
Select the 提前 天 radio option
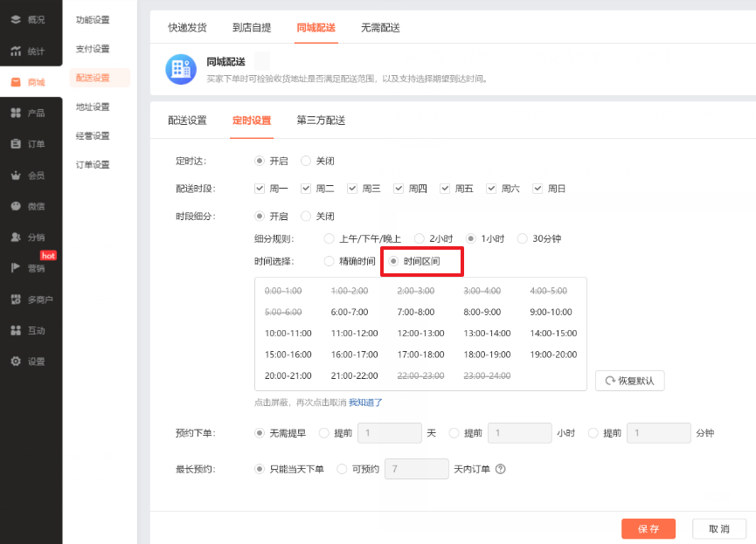pyautogui.click(x=324, y=433)
